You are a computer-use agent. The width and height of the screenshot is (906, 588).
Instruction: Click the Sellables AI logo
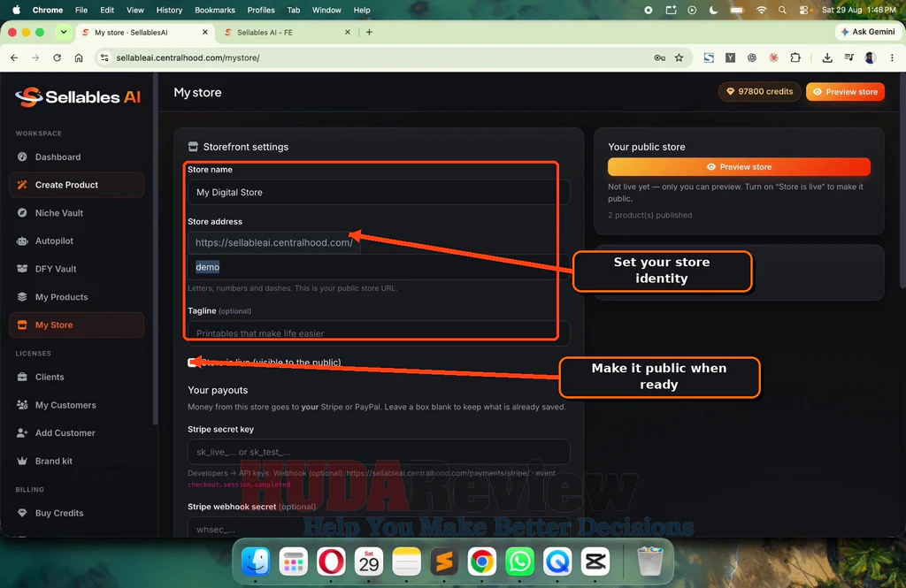click(x=78, y=97)
